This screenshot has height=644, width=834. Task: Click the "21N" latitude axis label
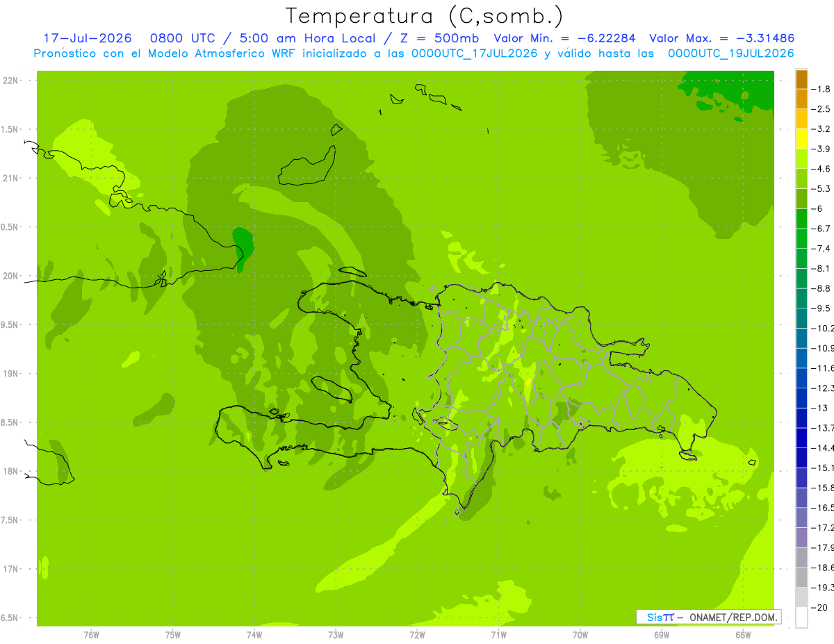[x=10, y=178]
